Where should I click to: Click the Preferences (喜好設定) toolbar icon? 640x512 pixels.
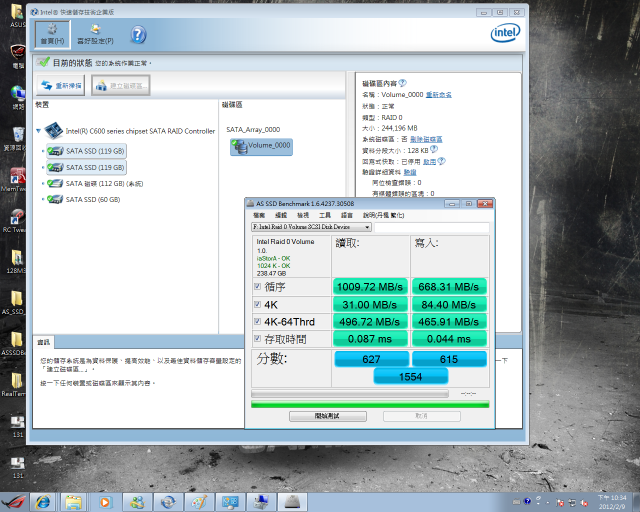click(96, 35)
